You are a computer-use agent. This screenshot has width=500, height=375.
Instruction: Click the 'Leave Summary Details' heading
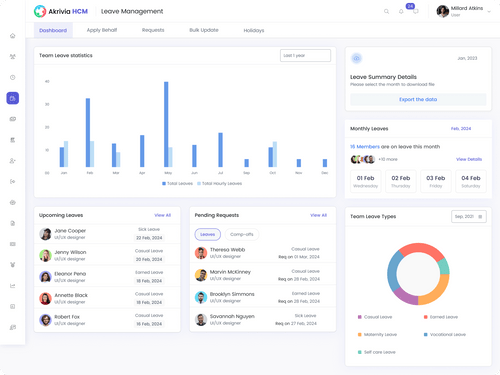click(x=383, y=77)
